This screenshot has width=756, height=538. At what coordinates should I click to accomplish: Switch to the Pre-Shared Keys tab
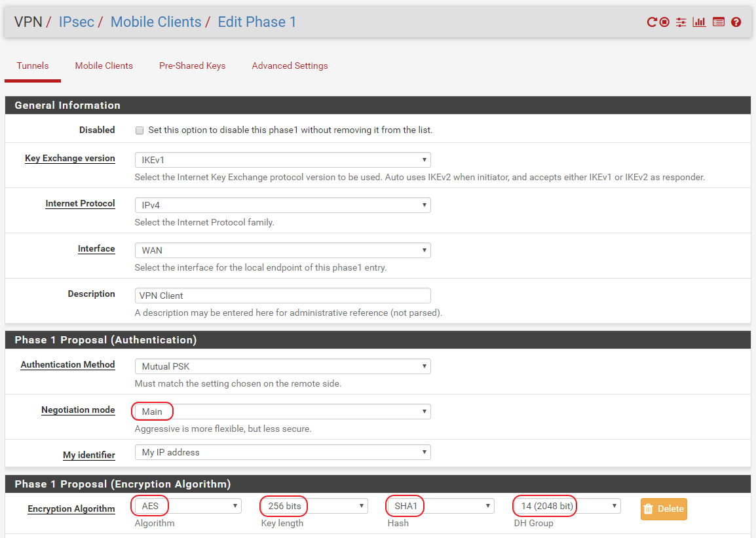[193, 66]
